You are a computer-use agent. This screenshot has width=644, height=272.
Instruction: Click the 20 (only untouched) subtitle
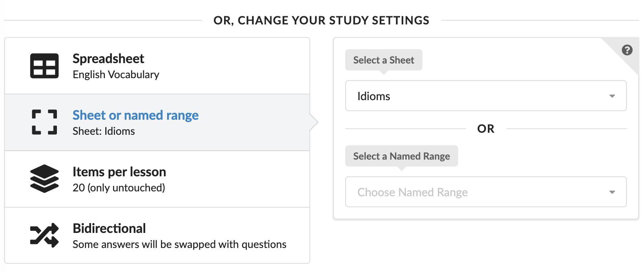[119, 188]
